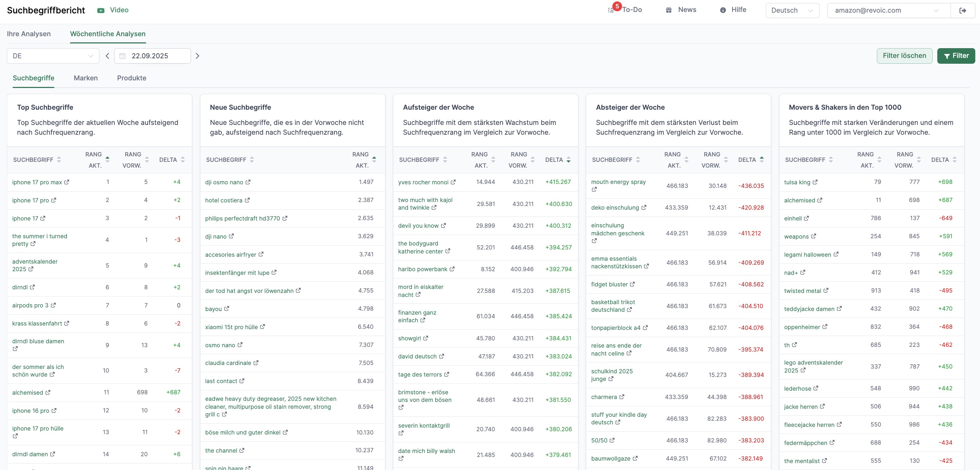
Task: Click the Filter löschen button
Action: coord(904,56)
